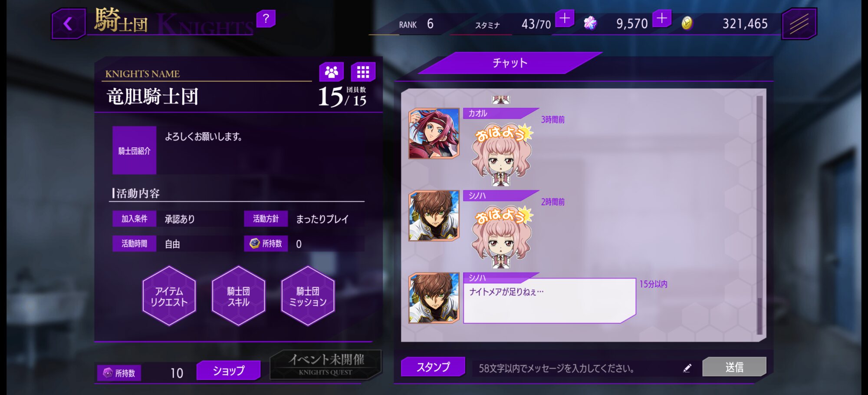Tap カオル's red-haired avatar thumbnail

pyautogui.click(x=434, y=133)
